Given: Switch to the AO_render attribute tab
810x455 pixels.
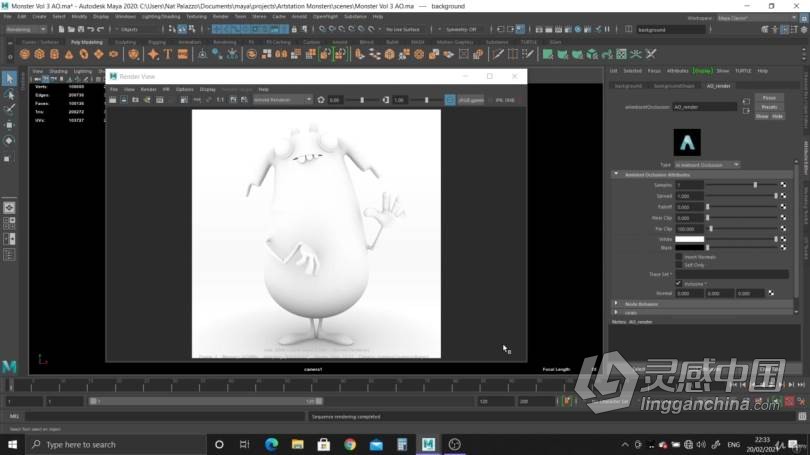Looking at the screenshot, I should [x=718, y=86].
